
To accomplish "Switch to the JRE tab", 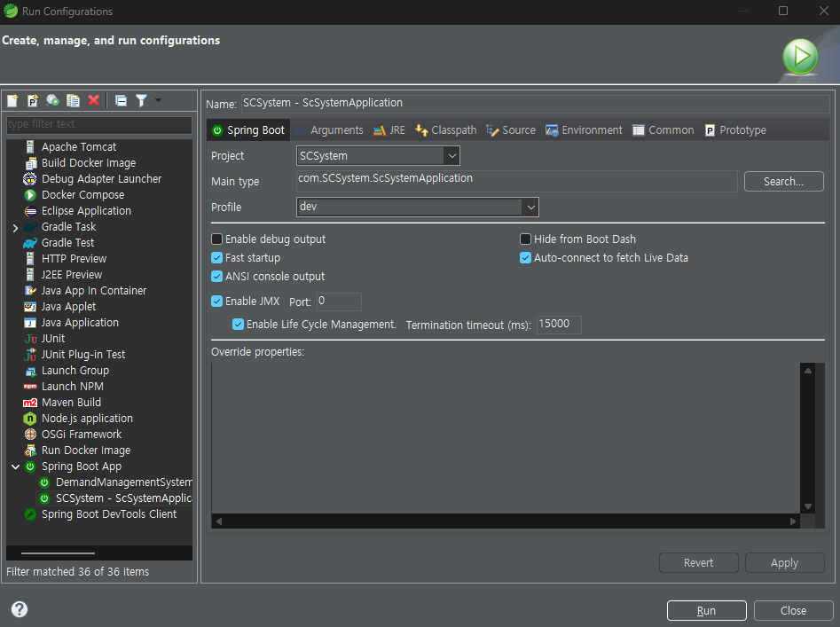I will tap(389, 130).
